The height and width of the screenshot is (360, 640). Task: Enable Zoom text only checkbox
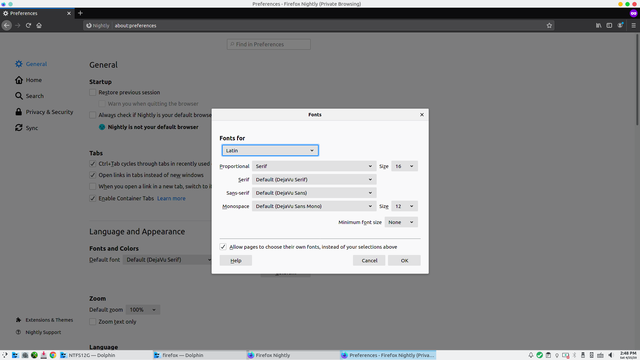[x=93, y=322]
